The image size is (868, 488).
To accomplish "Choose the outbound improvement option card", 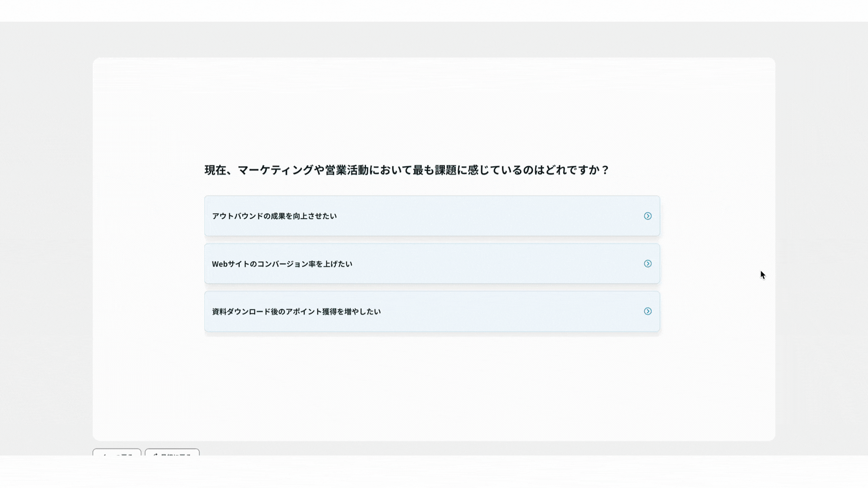I will coord(432,216).
